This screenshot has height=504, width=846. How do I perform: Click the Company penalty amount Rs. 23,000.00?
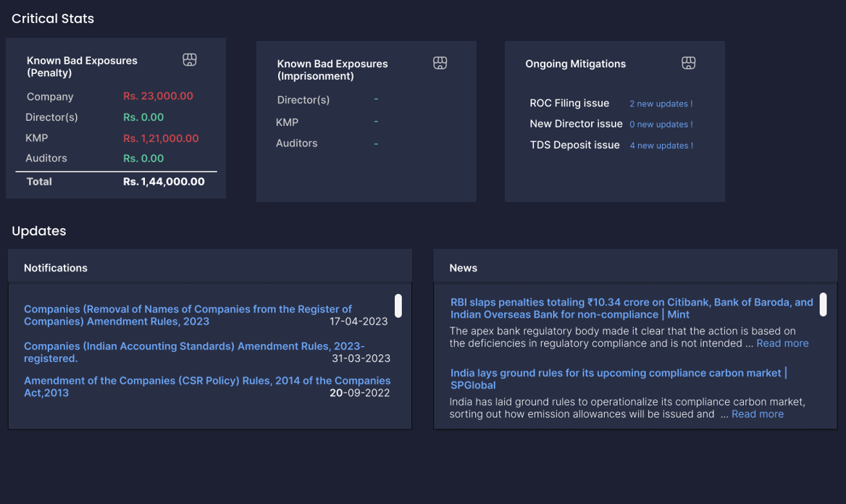158,96
